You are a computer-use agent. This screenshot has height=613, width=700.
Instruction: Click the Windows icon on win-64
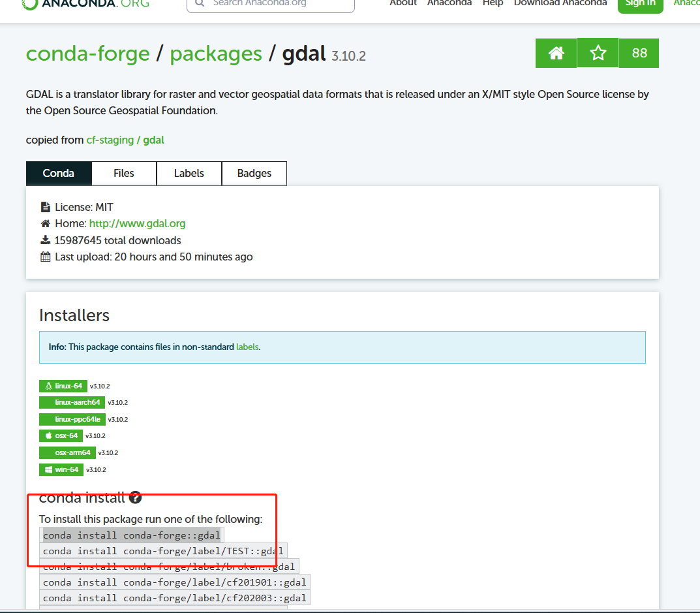48,469
